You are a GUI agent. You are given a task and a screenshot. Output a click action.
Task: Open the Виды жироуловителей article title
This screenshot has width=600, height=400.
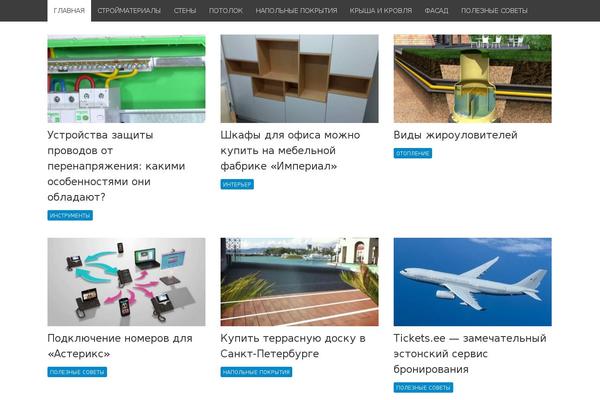[455, 135]
